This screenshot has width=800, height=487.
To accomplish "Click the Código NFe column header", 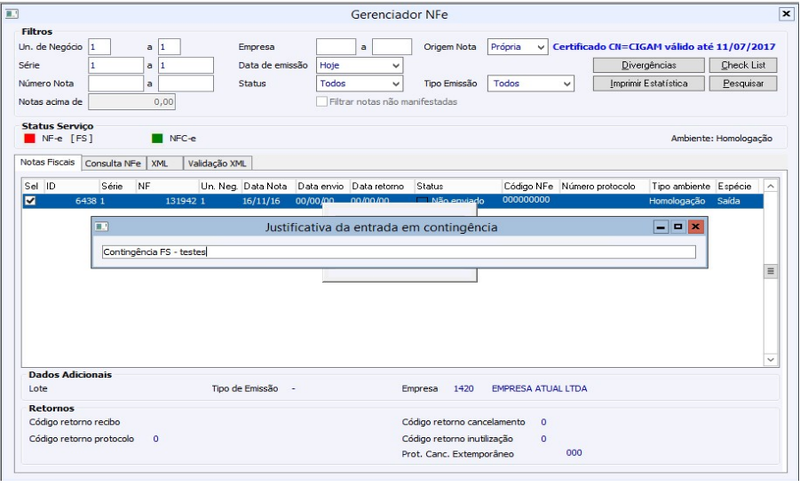I will coord(531,186).
